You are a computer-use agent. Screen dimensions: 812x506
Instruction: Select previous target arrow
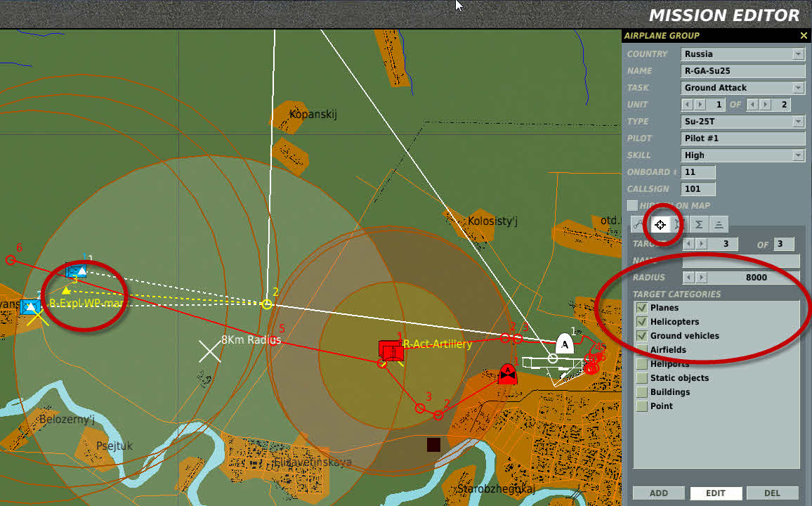coord(688,244)
